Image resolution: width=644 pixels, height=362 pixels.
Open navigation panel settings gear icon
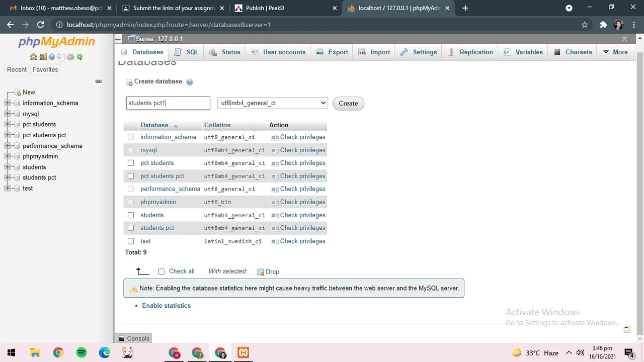click(x=70, y=57)
